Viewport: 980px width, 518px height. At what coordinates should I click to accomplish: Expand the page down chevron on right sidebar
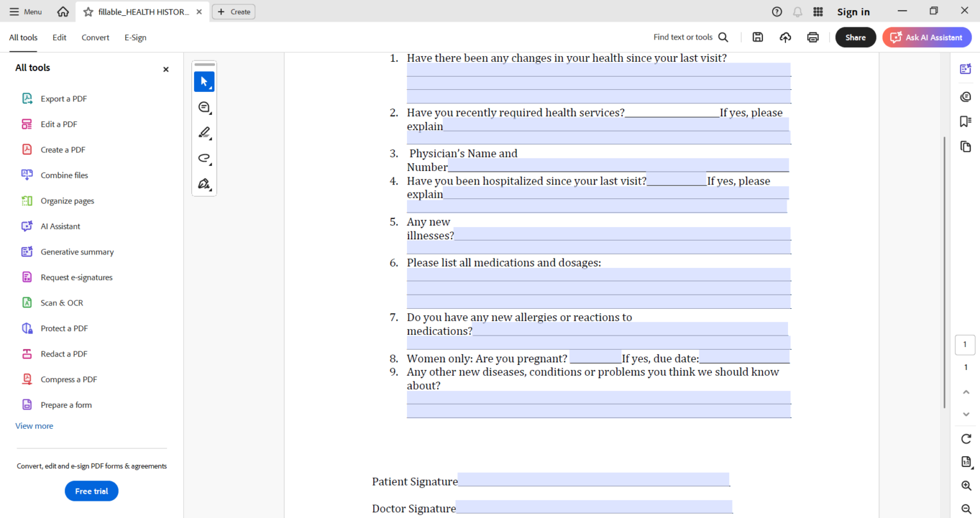pyautogui.click(x=965, y=414)
